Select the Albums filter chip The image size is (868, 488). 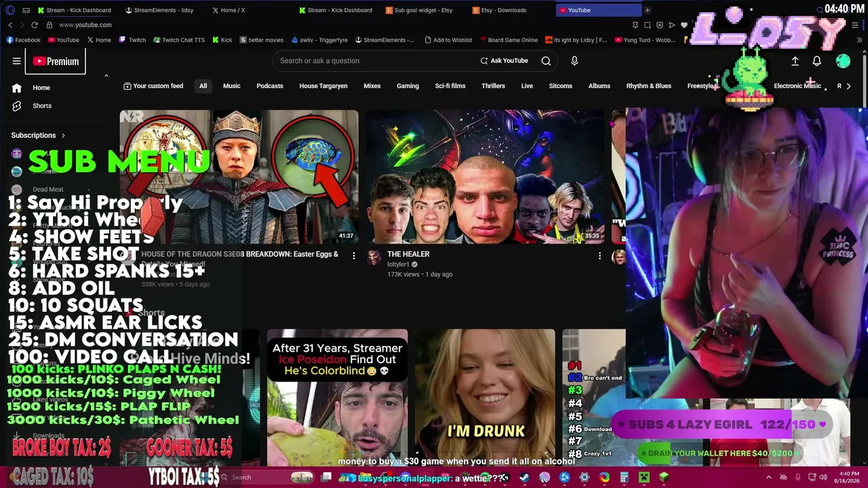599,86
